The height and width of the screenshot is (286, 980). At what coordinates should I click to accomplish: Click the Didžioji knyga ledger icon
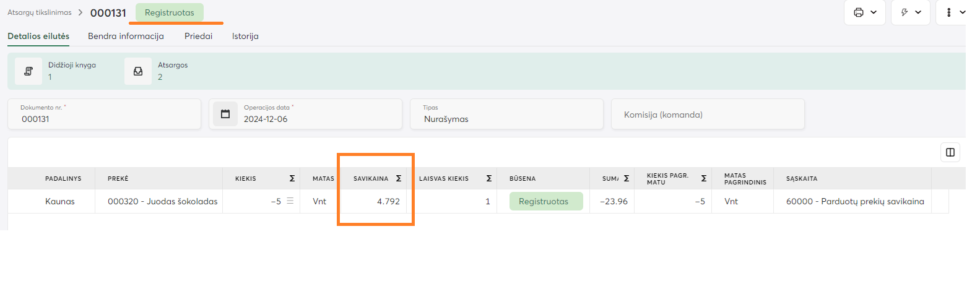(x=28, y=71)
